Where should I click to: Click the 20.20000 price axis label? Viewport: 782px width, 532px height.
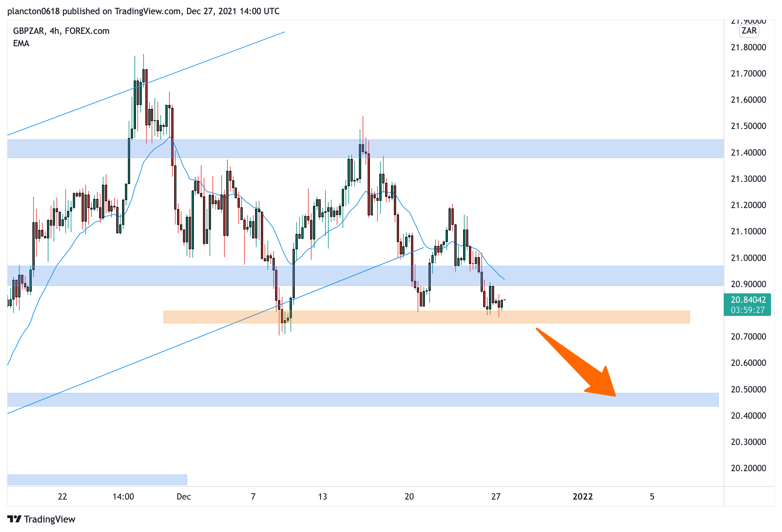[748, 468]
